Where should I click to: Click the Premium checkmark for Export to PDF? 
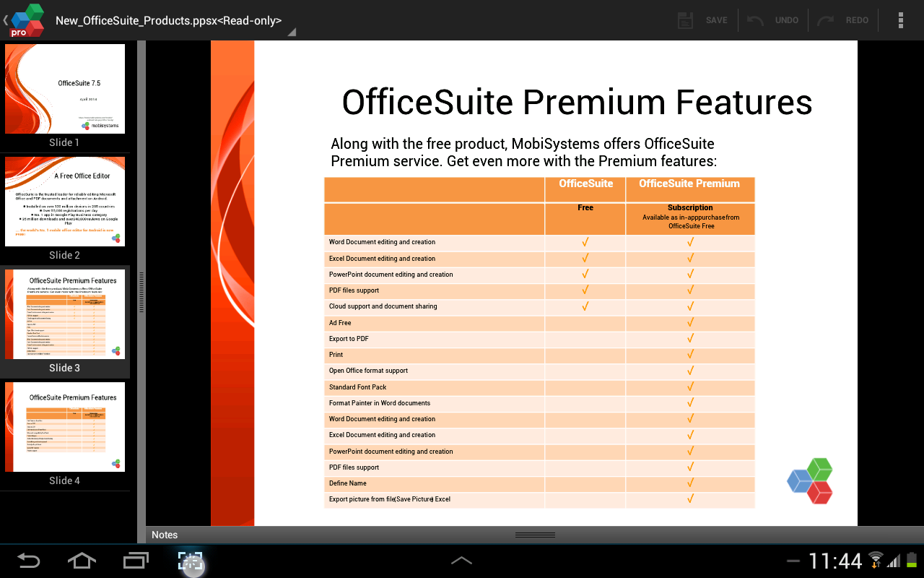tap(690, 339)
